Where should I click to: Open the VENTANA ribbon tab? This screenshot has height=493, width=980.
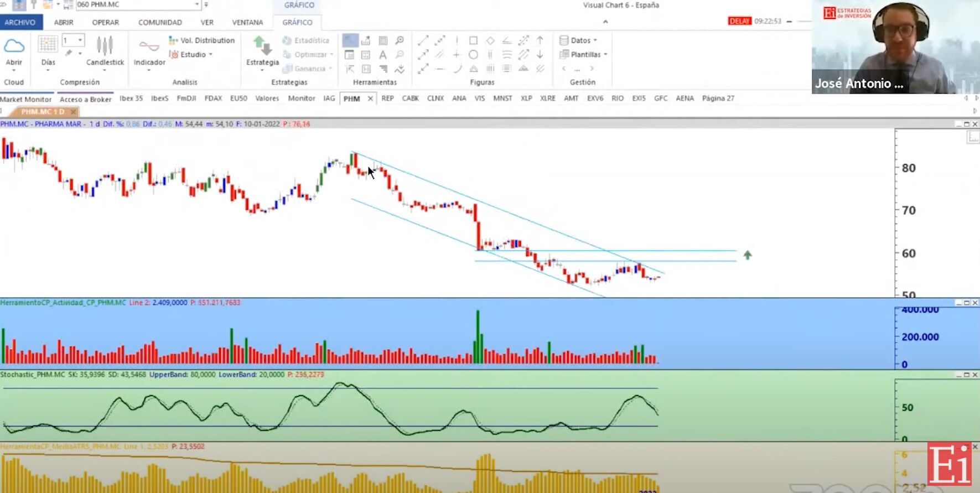(x=247, y=22)
